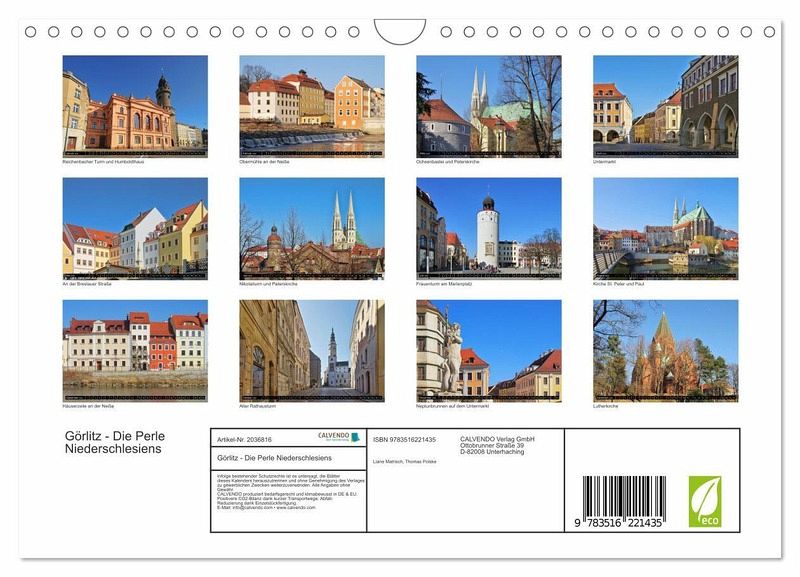
Task: Click the boxed Görlitz - Die Perle Niederschlesiens title
Action: coord(274,458)
